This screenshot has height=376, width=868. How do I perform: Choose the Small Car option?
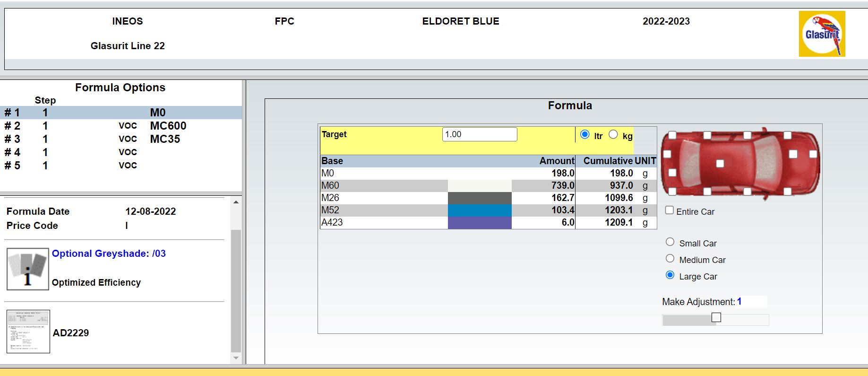(x=670, y=242)
